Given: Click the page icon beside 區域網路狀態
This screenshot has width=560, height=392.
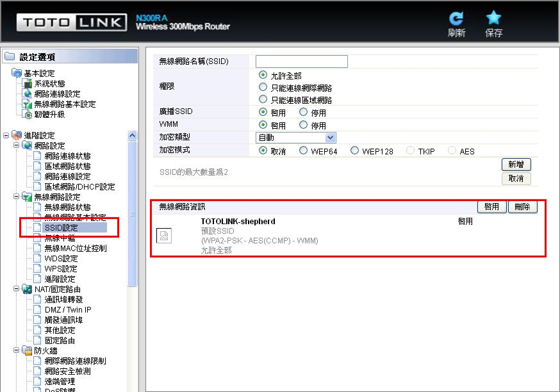Looking at the screenshot, I should pos(37,166).
